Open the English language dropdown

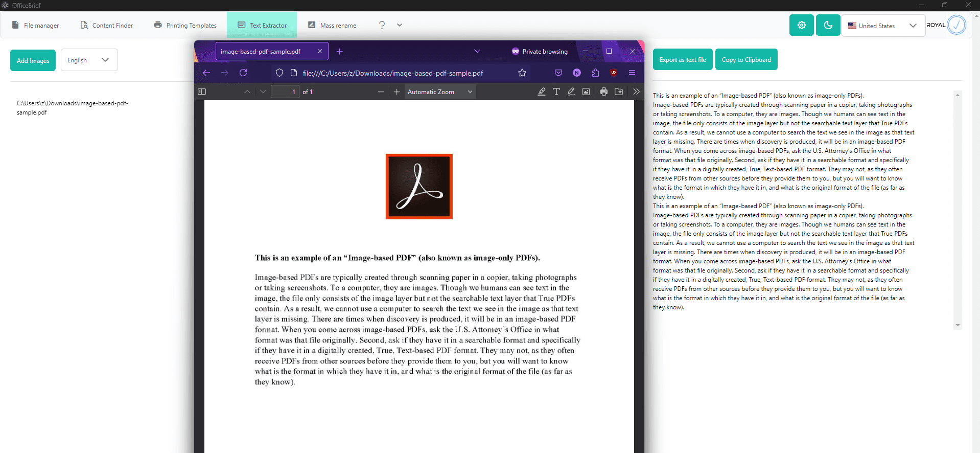[x=89, y=60]
